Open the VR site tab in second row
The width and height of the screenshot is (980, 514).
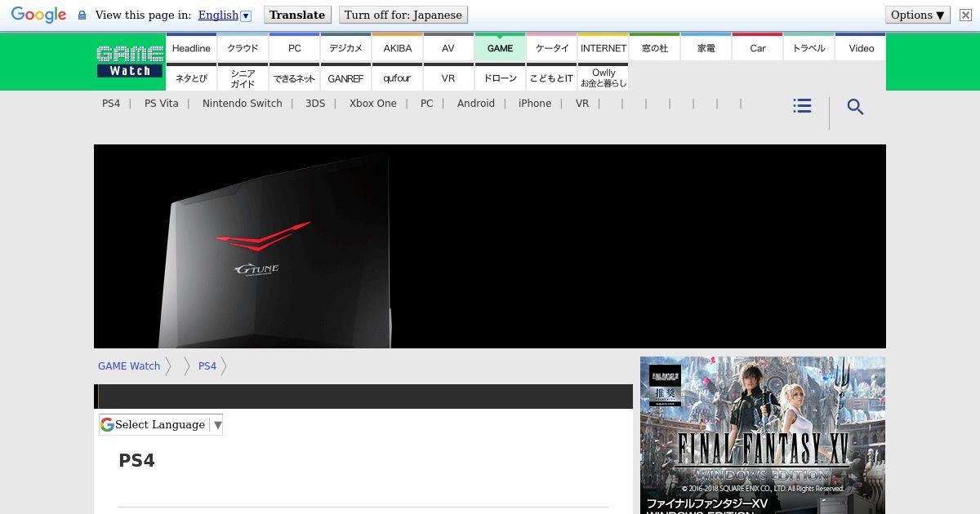point(448,77)
